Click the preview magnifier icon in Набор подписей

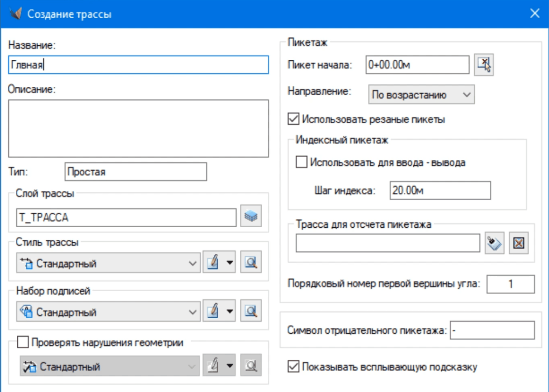[251, 312]
